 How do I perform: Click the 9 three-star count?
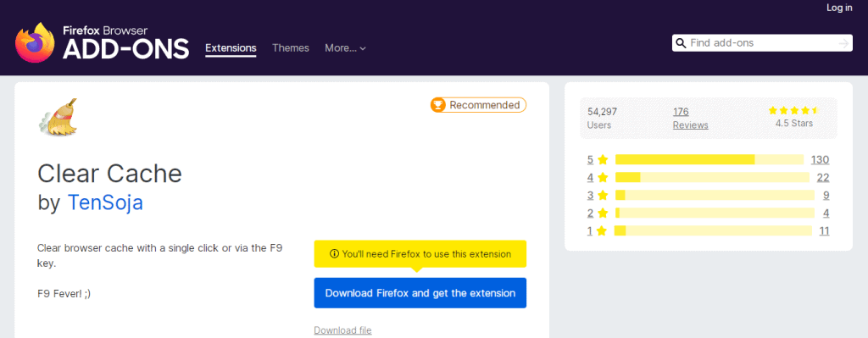coord(826,196)
